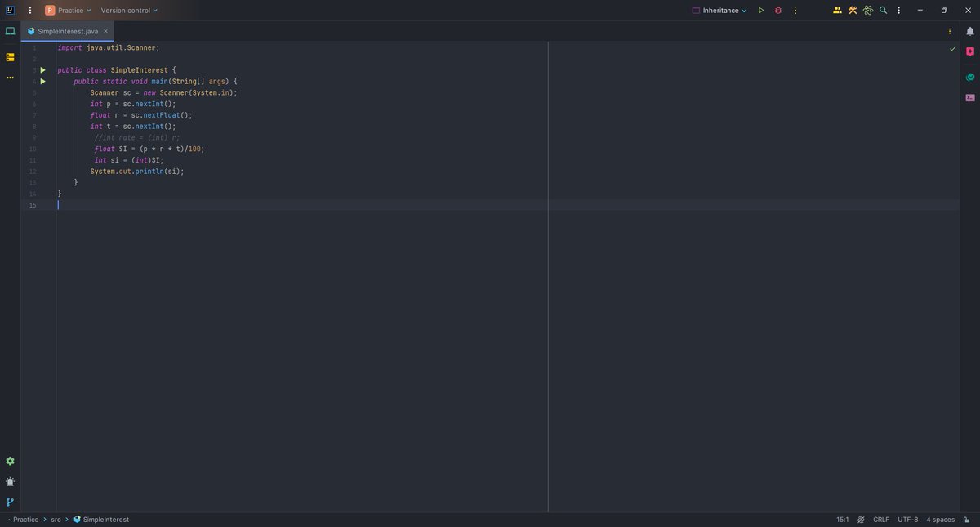
Task: Click the IntelliJ IDEA logo icon
Action: pos(10,11)
